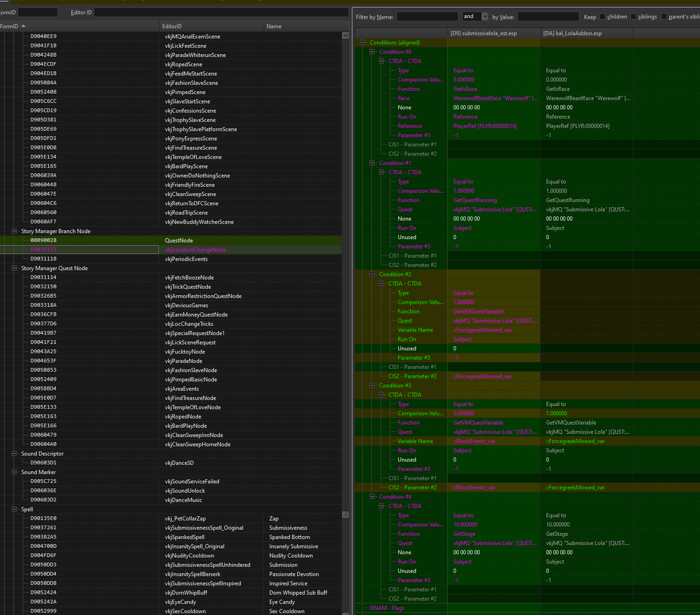Screen dimensions: 700x615
Task: Collapse the Spell group in tree
Action: pos(14,509)
